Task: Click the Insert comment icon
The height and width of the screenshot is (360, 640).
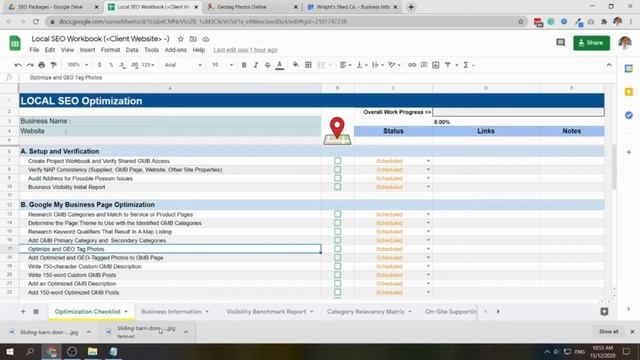Action: tap(424, 65)
